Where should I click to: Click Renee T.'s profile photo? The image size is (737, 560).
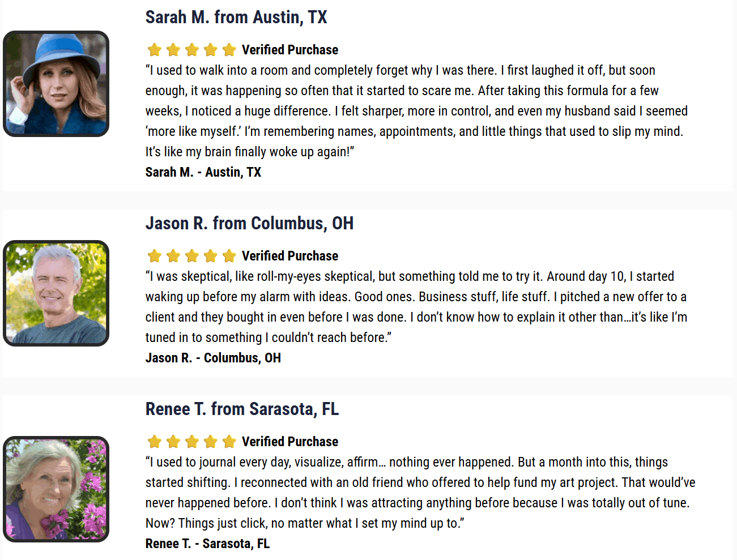click(56, 489)
